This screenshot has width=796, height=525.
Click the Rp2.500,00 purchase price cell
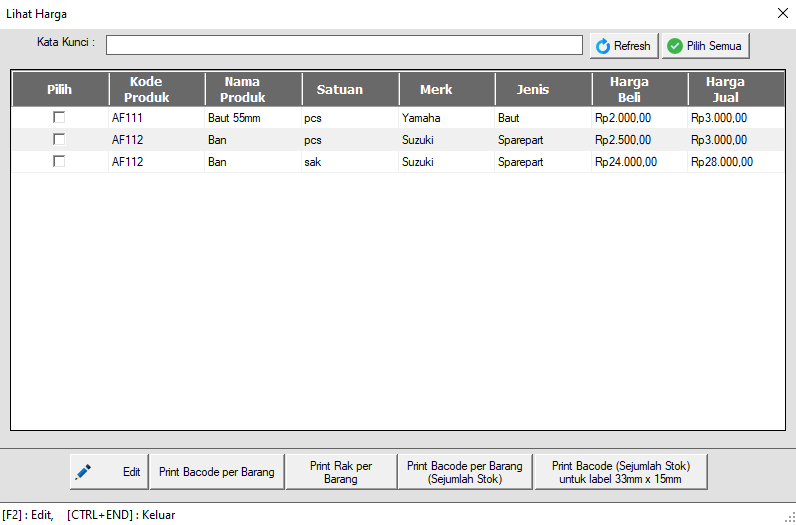pyautogui.click(x=640, y=140)
